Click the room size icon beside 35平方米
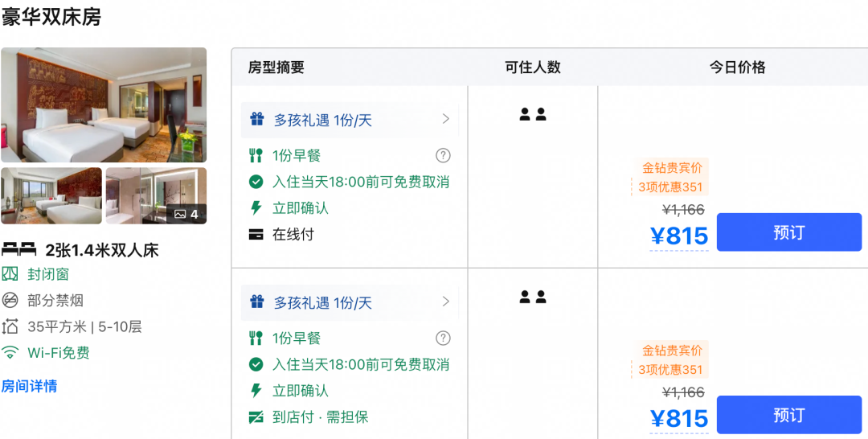 10,326
